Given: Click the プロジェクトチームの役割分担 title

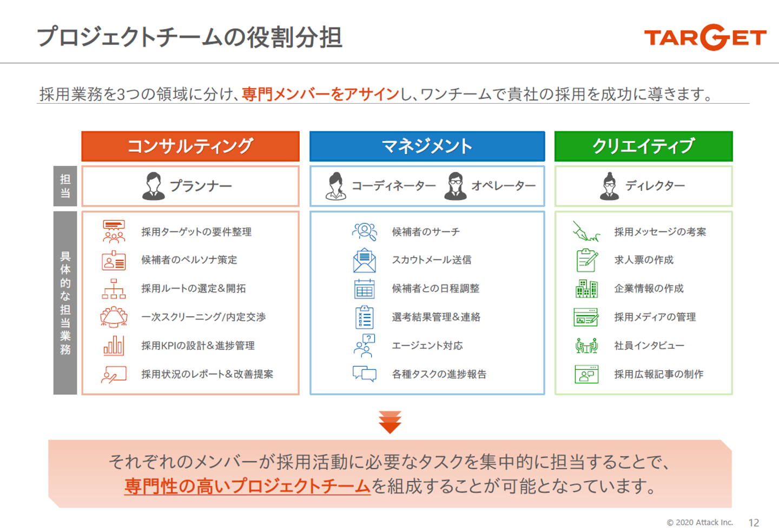Looking at the screenshot, I should tap(189, 37).
